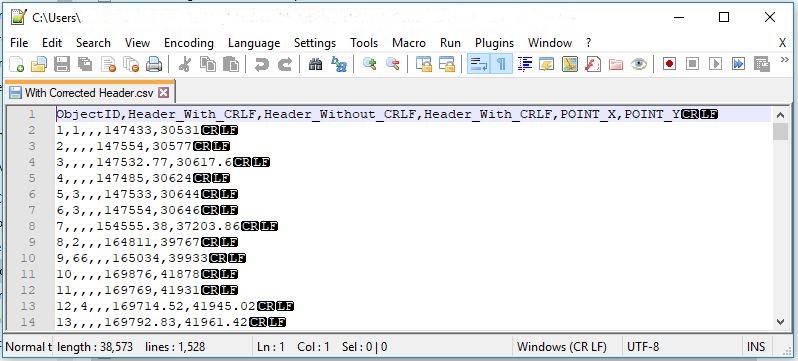This screenshot has height=361, width=798.
Task: Open the Run menu
Action: click(450, 43)
